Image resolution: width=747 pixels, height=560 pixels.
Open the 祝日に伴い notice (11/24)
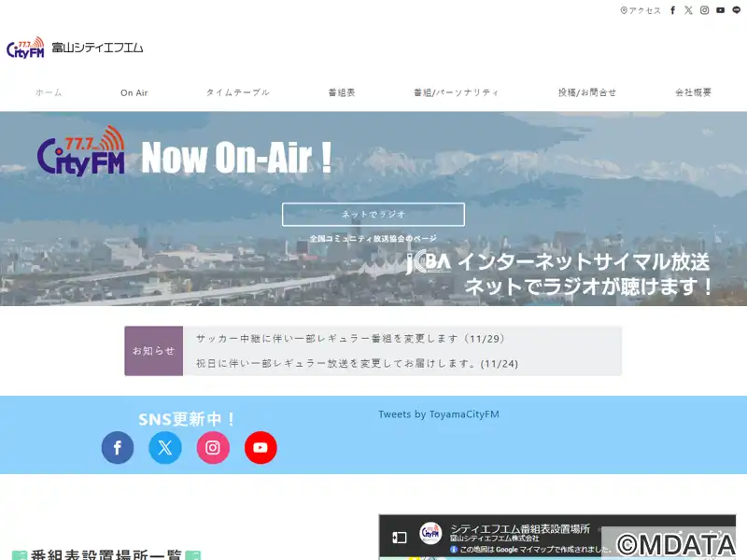[357, 363]
